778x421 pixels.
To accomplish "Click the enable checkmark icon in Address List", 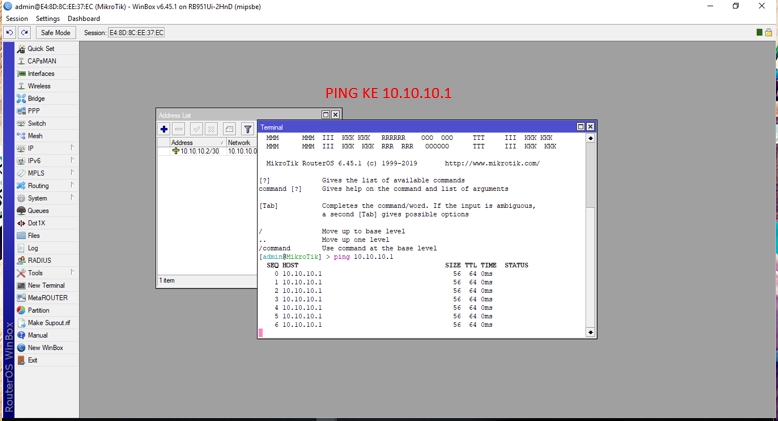I will pyautogui.click(x=196, y=129).
